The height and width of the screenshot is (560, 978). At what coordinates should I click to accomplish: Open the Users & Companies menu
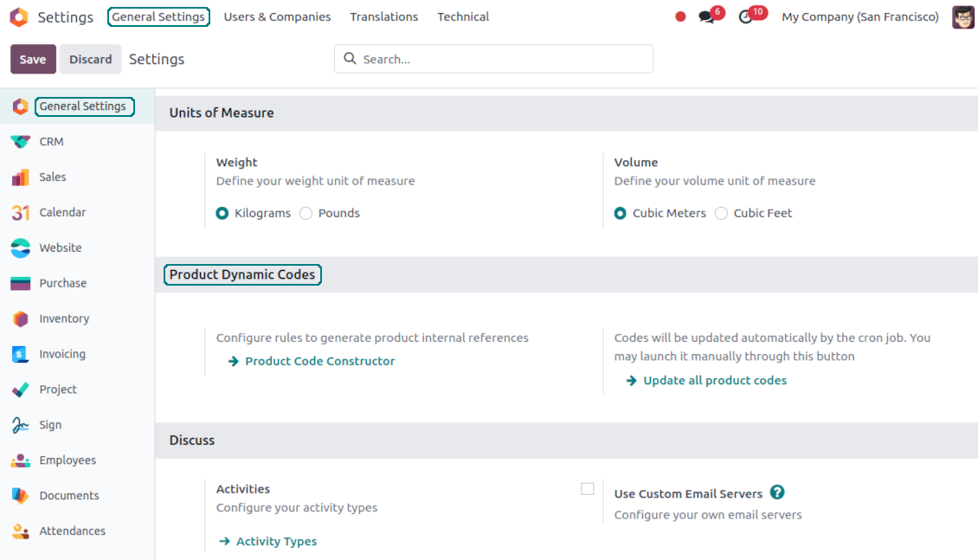coord(277,17)
